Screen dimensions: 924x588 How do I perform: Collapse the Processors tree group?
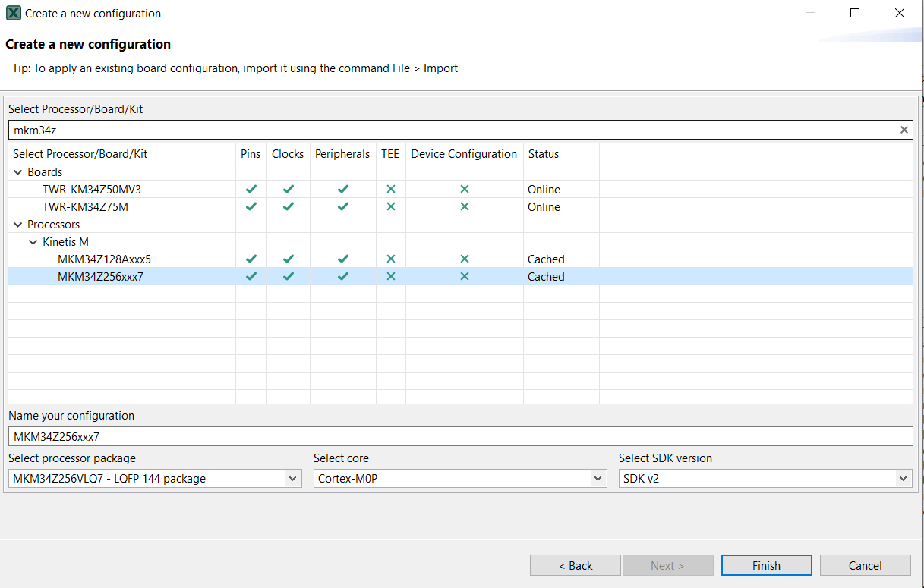(x=18, y=225)
